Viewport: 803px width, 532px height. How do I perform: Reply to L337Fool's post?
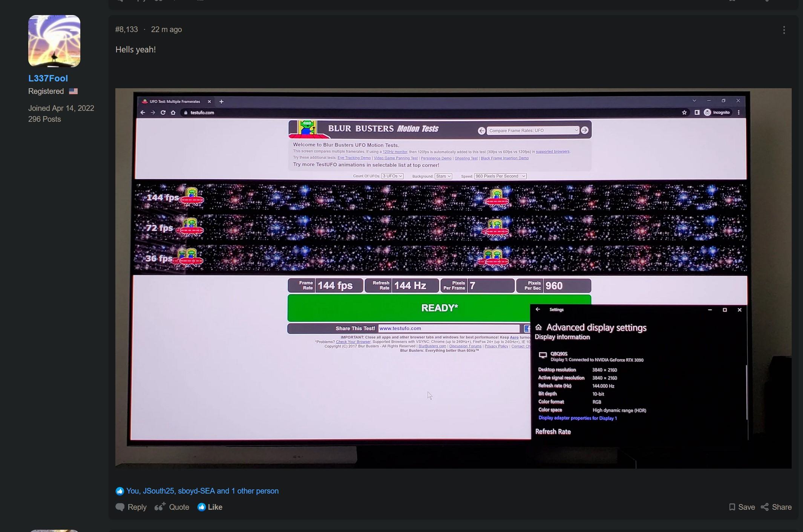[131, 507]
